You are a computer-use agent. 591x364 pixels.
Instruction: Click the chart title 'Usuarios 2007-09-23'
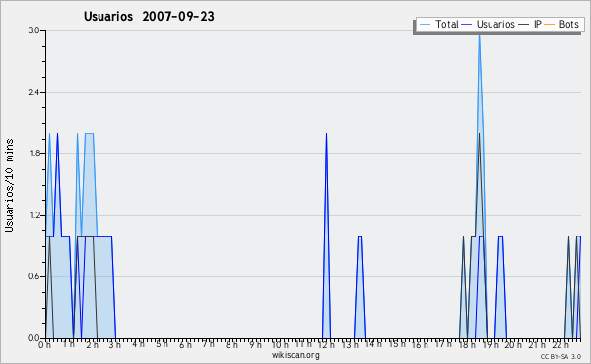[x=149, y=16]
